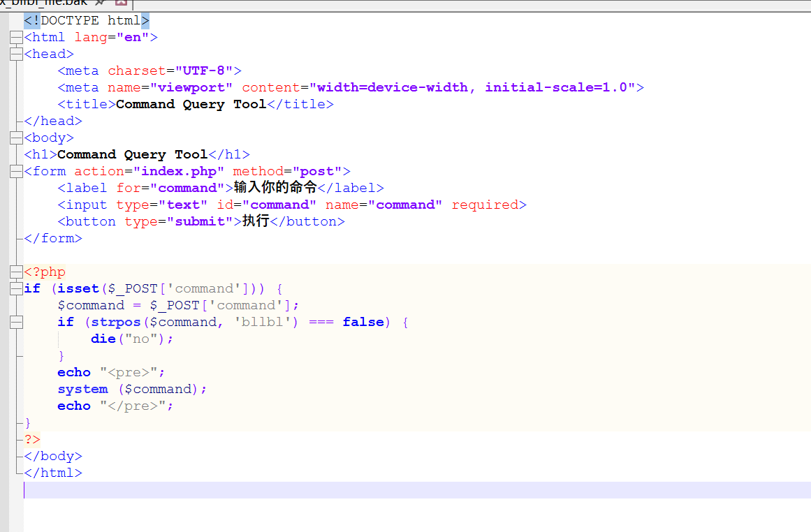
Task: Click the closing </head> tag
Action: (x=53, y=121)
